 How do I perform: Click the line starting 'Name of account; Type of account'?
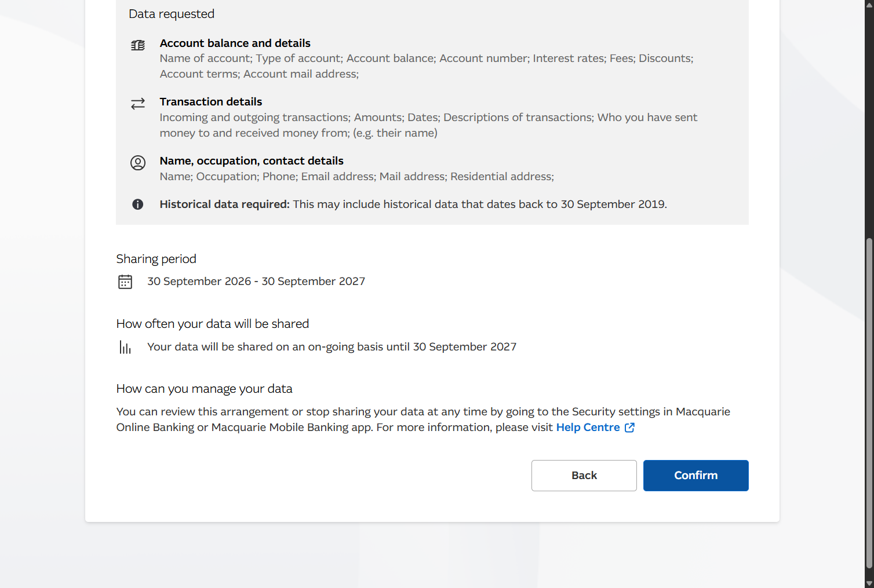tap(427, 66)
